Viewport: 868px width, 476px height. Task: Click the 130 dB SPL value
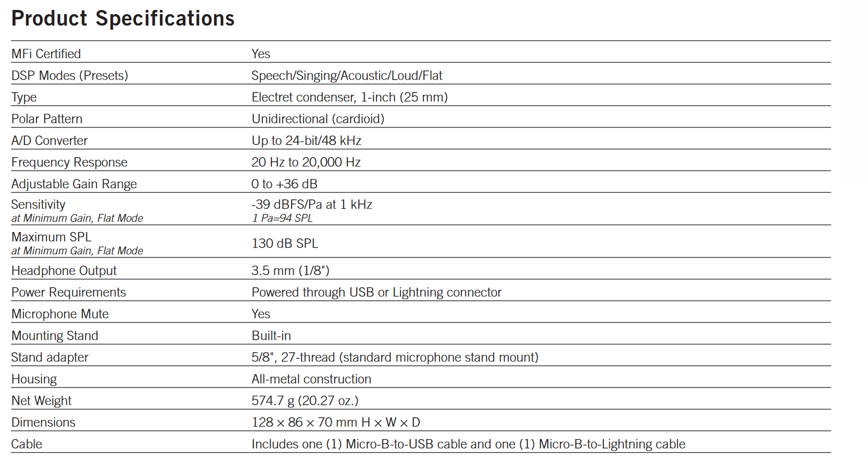[284, 243]
